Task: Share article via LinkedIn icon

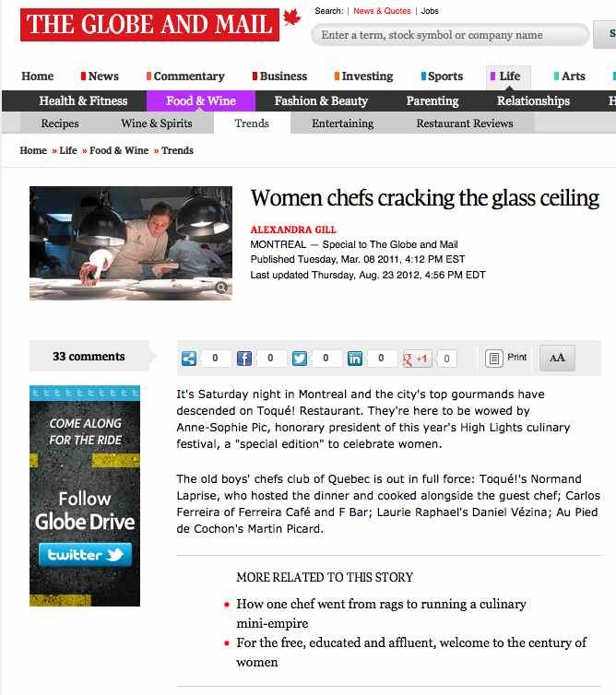Action: point(355,359)
